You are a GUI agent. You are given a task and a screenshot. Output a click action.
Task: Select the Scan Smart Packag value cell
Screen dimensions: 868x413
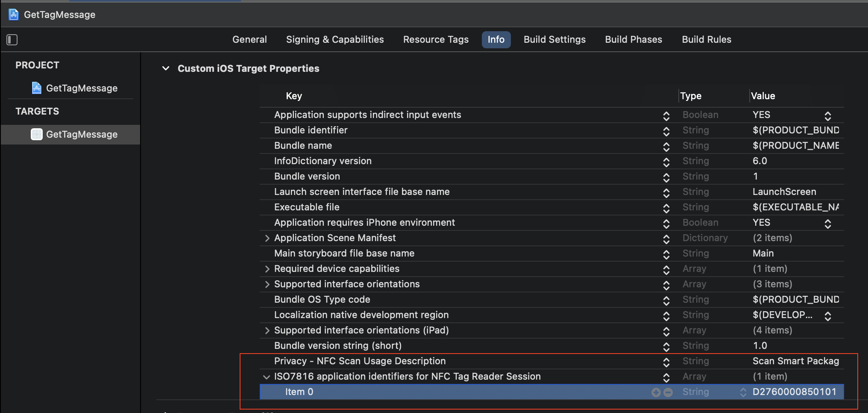796,361
